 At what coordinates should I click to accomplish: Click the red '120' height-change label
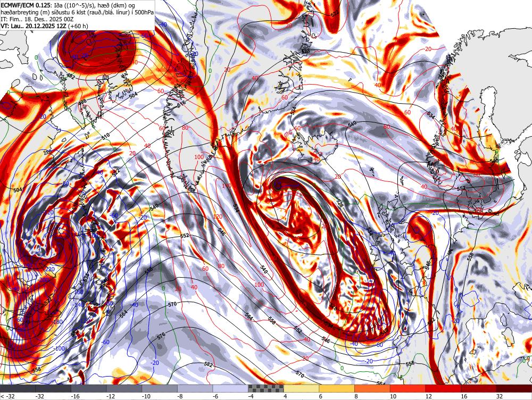point(218,216)
